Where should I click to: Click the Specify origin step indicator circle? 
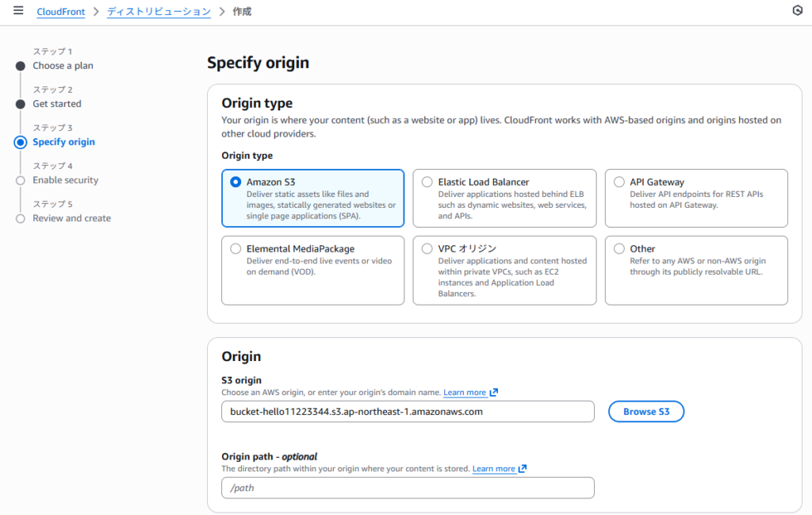21,142
